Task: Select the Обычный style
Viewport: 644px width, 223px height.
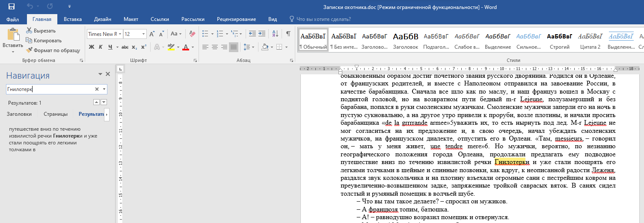Action: [x=313, y=41]
